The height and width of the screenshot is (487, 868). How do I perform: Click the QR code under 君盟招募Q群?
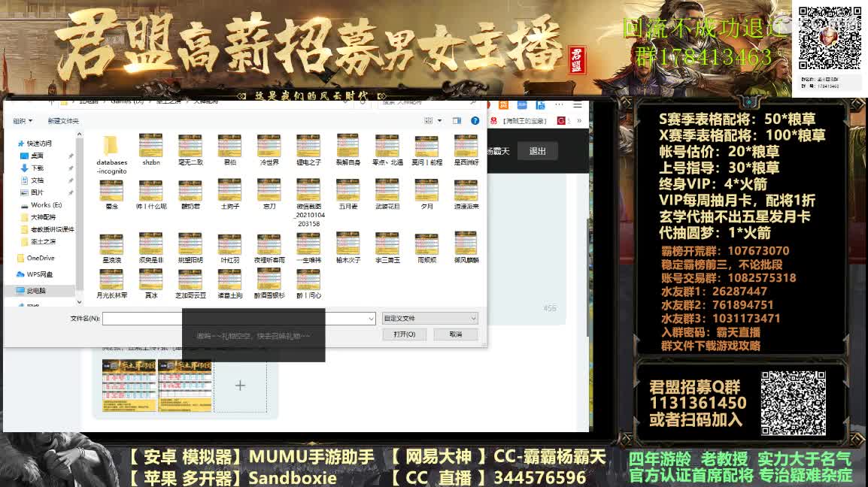[x=794, y=403]
